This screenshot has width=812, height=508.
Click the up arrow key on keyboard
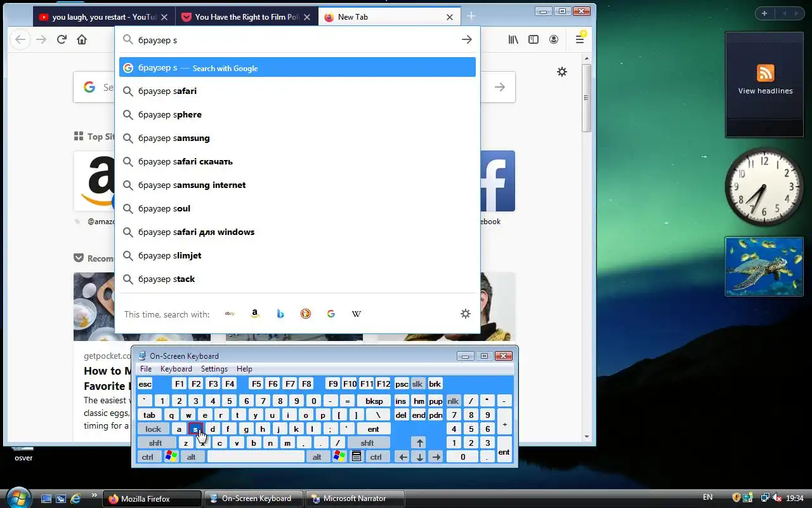(x=419, y=443)
